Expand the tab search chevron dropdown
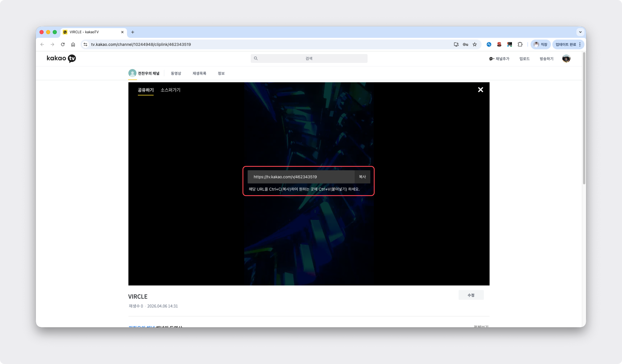The width and height of the screenshot is (622, 364). point(580,32)
